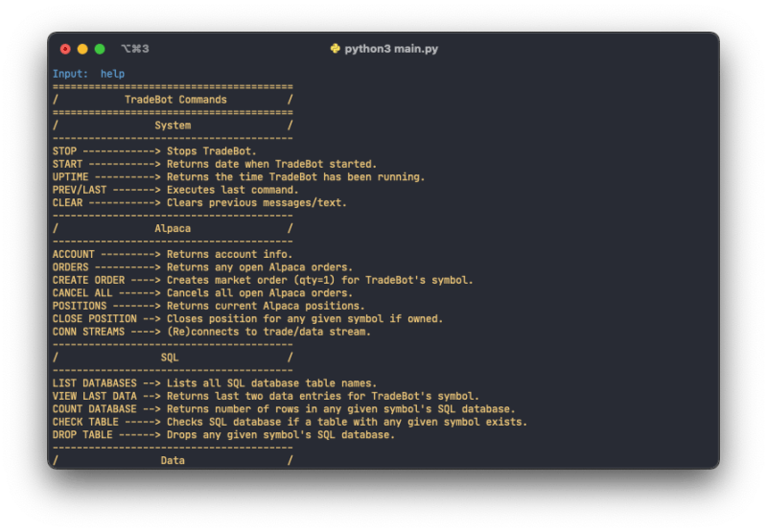Click the COUNT DATABASE command line
The height and width of the screenshot is (532, 767).
coord(284,409)
